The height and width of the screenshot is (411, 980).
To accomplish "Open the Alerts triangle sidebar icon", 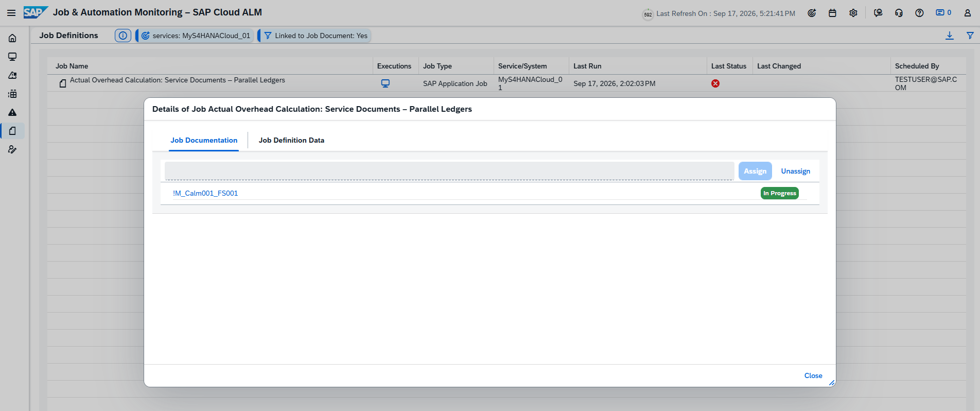I will pos(12,112).
